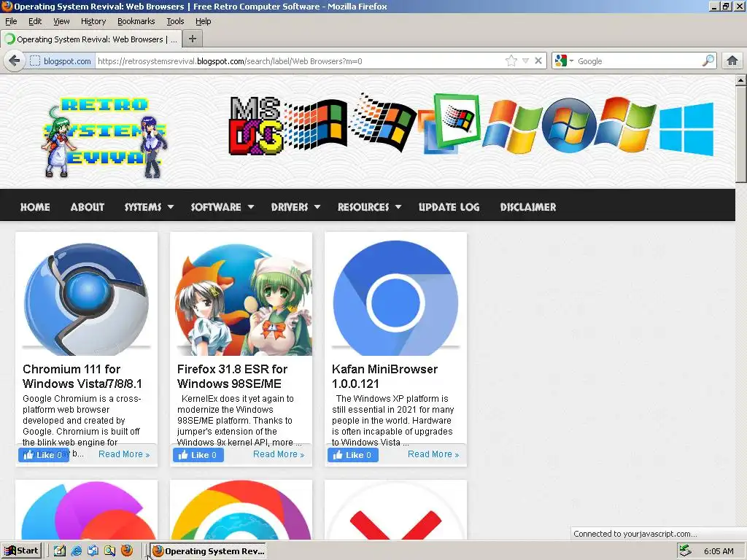Click the Google search input box
The height and width of the screenshot is (560, 747).
638,61
